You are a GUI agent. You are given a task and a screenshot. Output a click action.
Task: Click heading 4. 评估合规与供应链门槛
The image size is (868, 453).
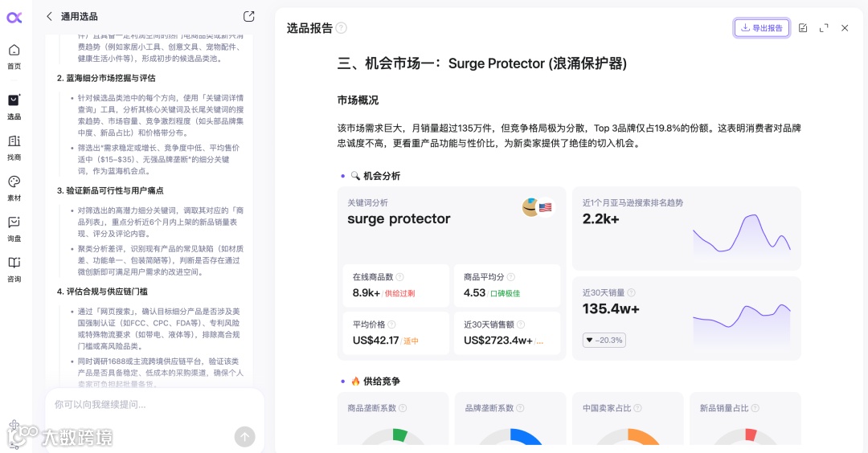pos(102,292)
